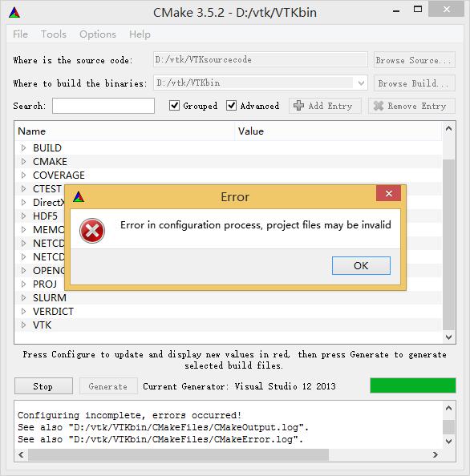The height and width of the screenshot is (476, 470).
Task: Click the Stop button
Action: pos(43,386)
